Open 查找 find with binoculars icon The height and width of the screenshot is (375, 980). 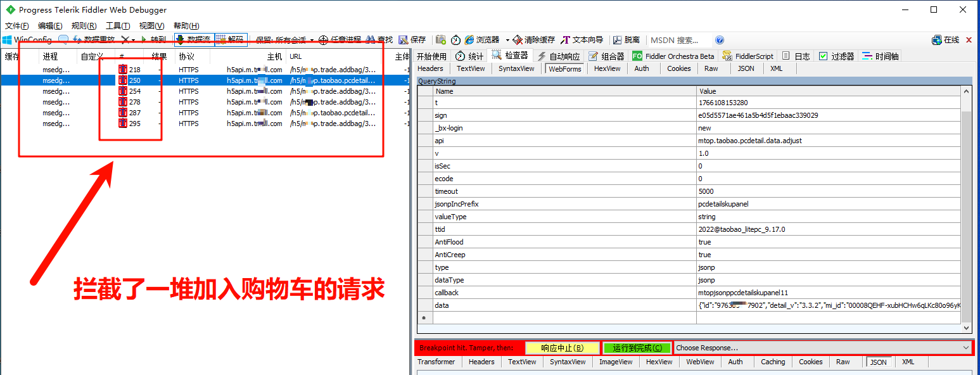(x=379, y=40)
